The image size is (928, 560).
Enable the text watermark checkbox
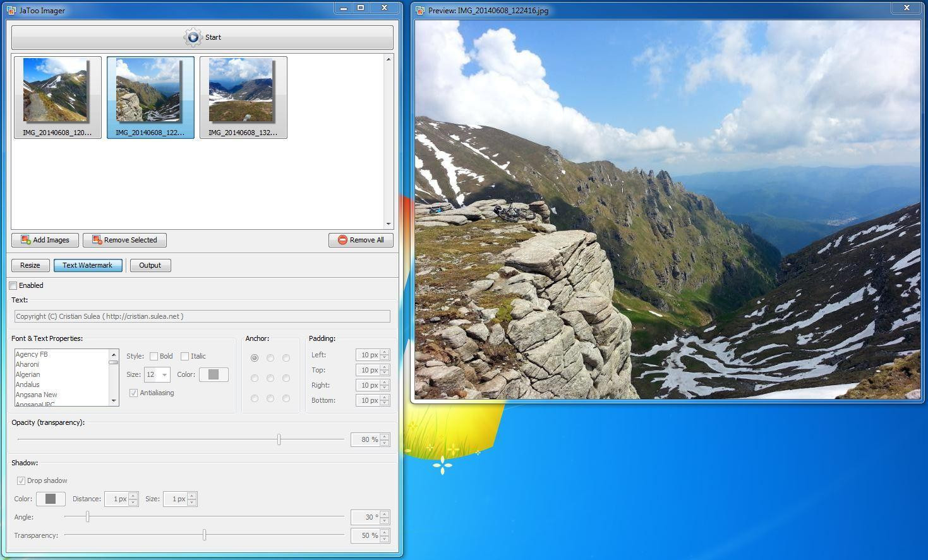pos(13,285)
